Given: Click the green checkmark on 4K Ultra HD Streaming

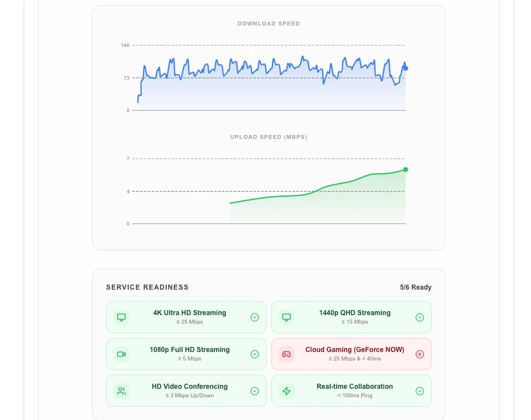Looking at the screenshot, I should pos(255,317).
